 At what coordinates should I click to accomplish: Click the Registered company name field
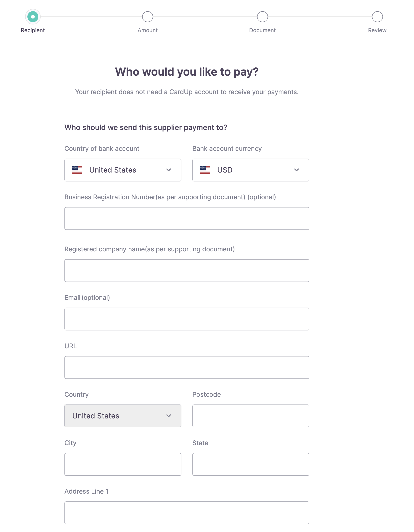click(187, 271)
